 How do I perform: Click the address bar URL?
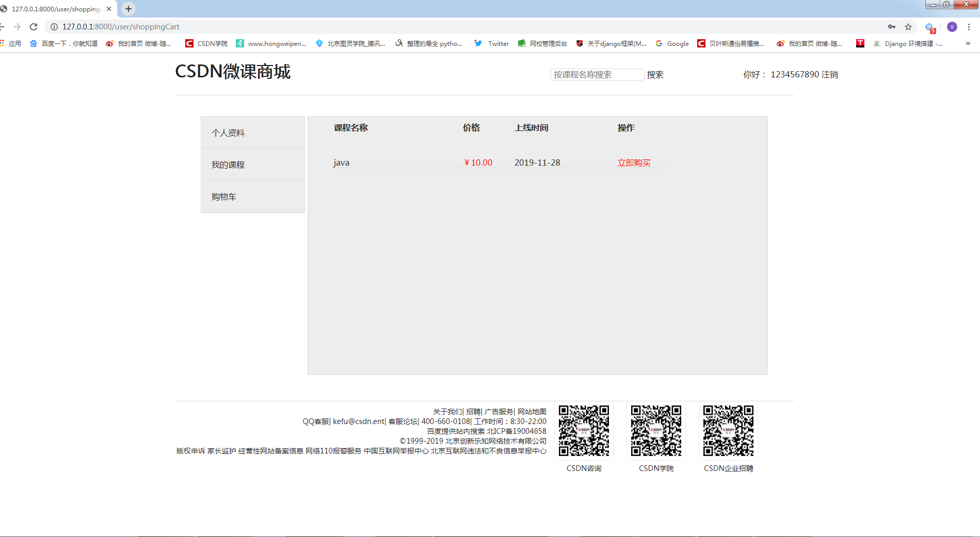click(x=121, y=27)
